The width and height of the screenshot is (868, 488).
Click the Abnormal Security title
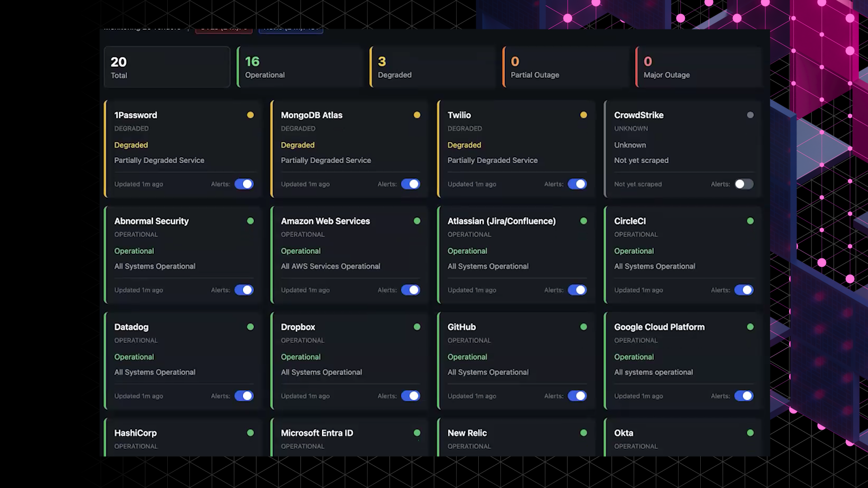pos(151,221)
